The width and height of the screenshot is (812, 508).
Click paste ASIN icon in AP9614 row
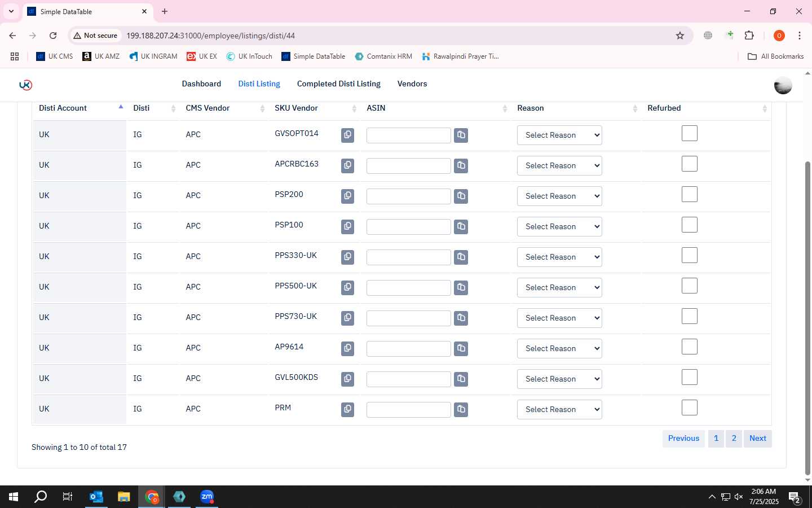click(x=461, y=348)
